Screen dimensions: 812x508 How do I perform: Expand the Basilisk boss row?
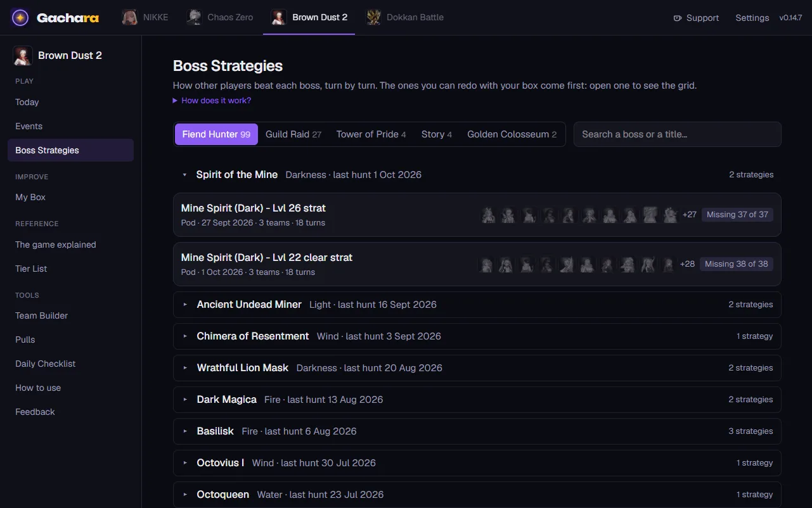477,431
